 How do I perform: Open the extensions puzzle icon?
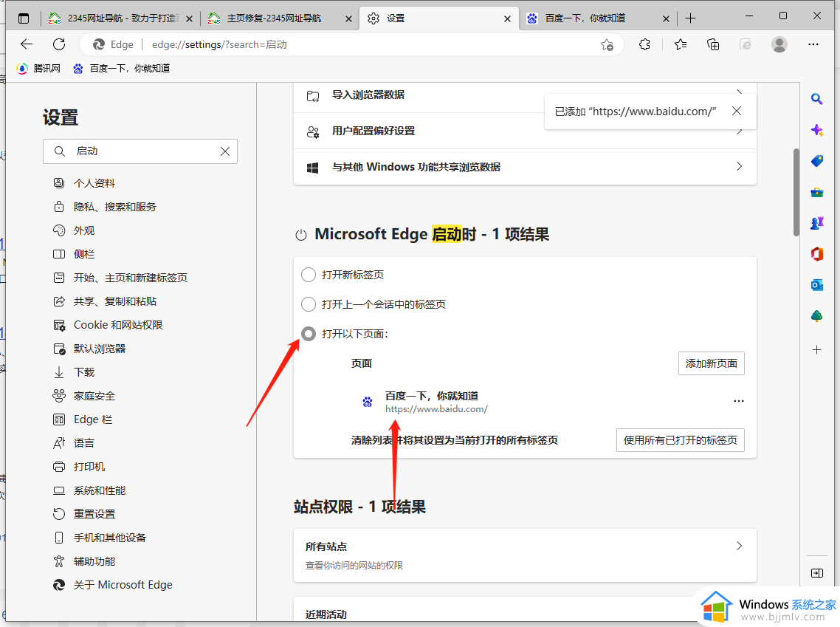[x=644, y=44]
